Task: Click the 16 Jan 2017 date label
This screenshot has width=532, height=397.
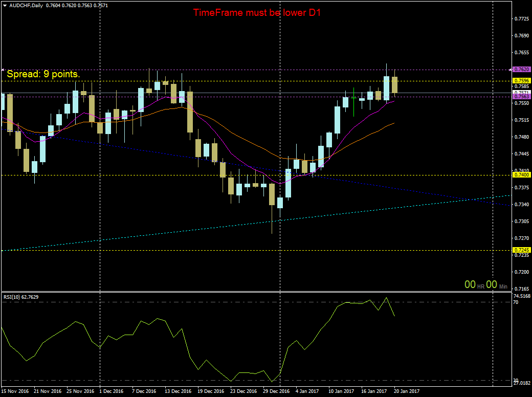Action: coord(374,391)
